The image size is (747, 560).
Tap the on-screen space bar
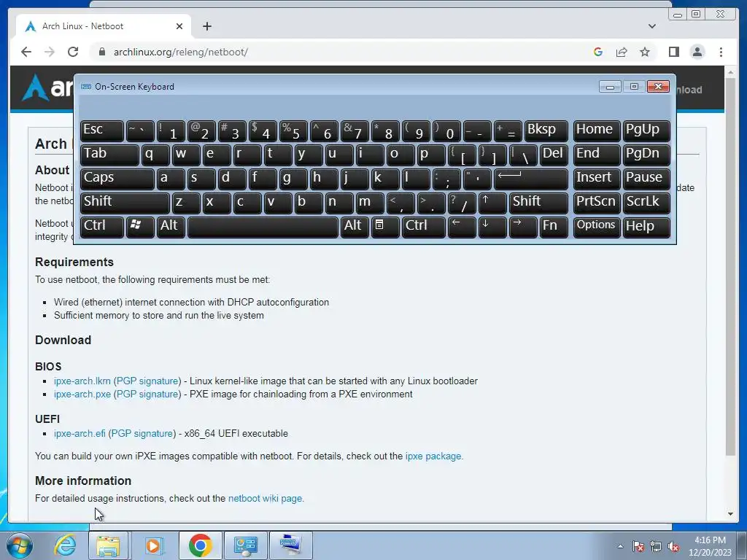263,227
